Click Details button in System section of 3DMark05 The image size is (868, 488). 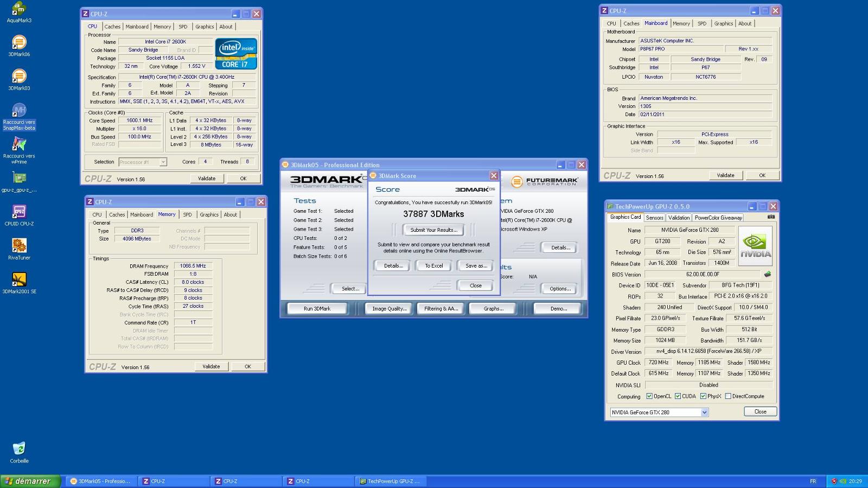pyautogui.click(x=560, y=248)
